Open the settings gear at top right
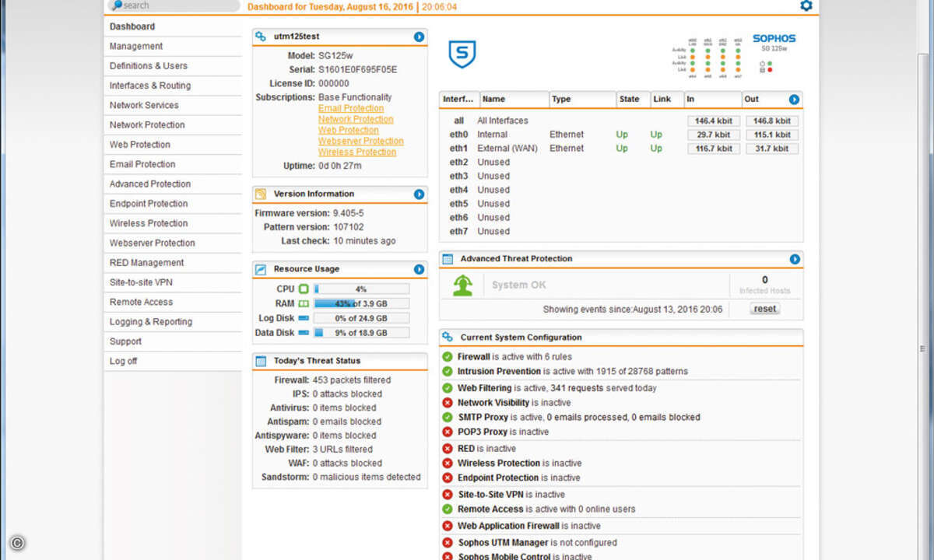Screen dimensions: 934x560 [806, 5]
